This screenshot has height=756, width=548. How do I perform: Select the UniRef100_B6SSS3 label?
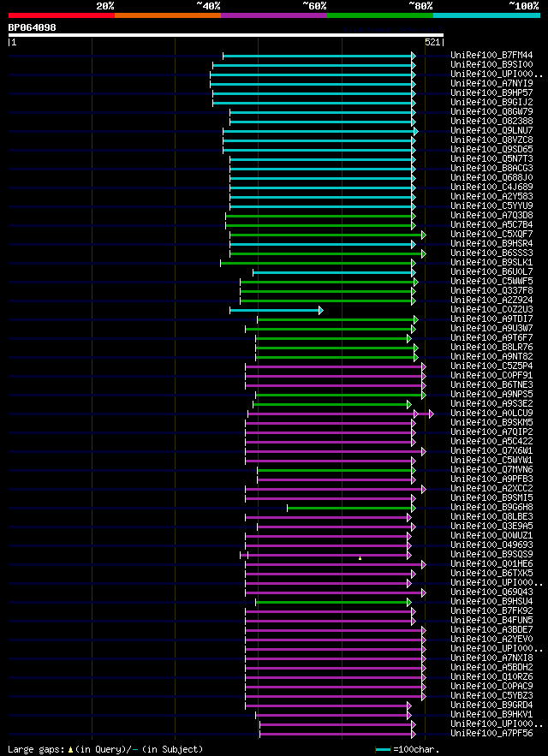[491, 253]
